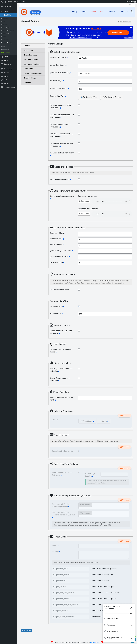
Task: Open the Howdy, user account menu
Action: click(131, 1)
